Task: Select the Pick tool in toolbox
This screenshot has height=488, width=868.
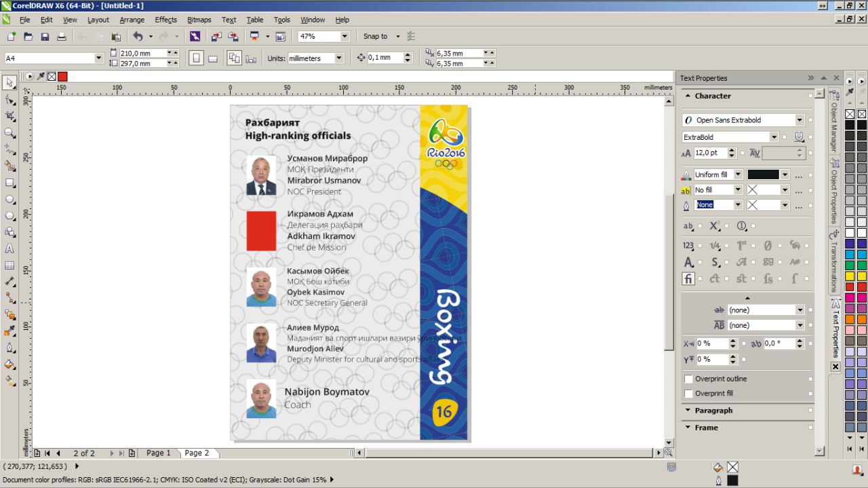Action: click(9, 83)
